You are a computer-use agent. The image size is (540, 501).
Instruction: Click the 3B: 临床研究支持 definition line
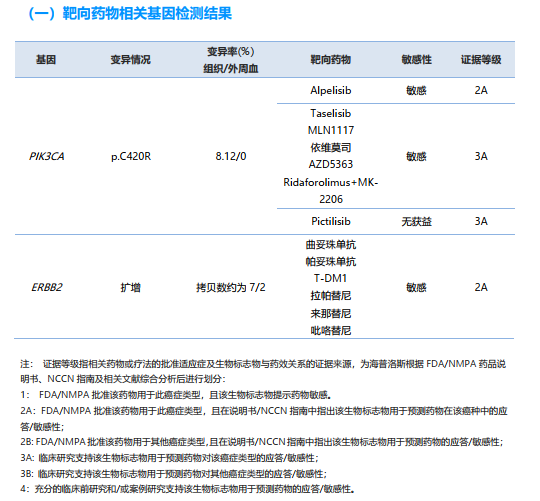point(173,474)
